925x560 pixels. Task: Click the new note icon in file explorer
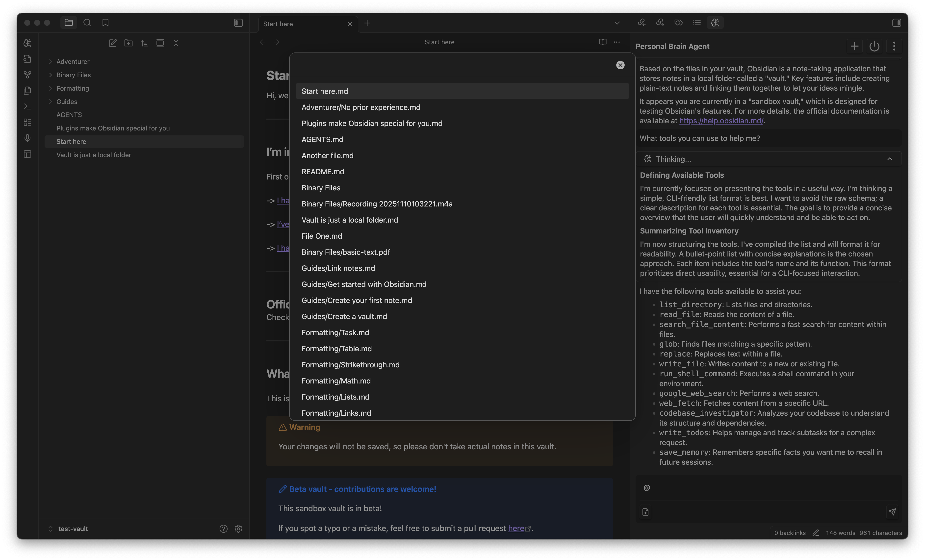tap(113, 43)
